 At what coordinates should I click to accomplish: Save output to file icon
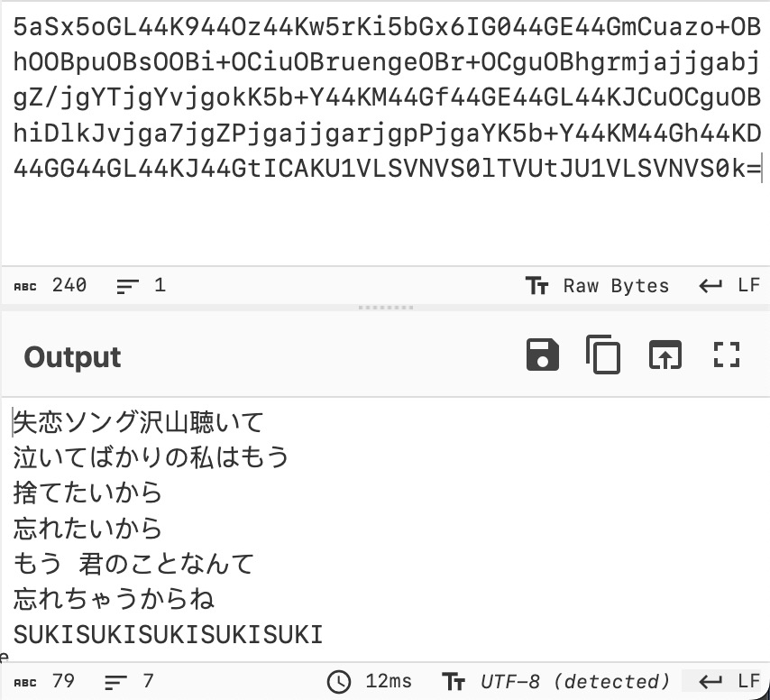(542, 355)
